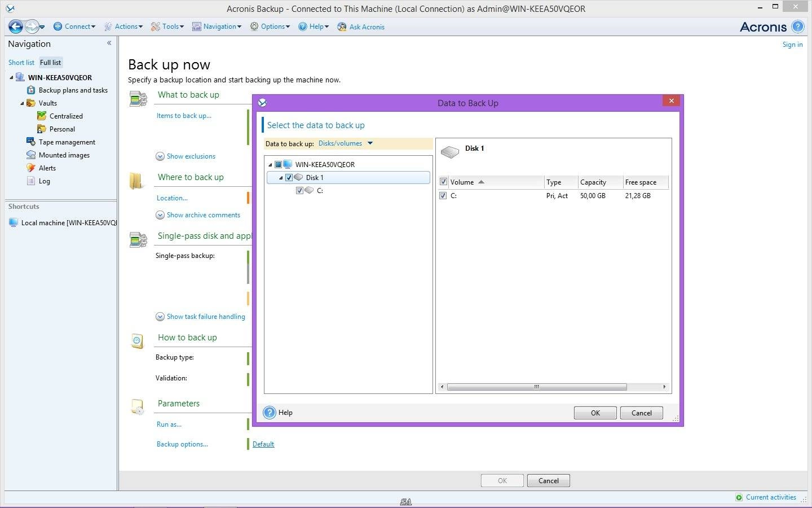Click the Acronis app icon in title bar
Viewport: 812px width, 508px height.
(10, 8)
